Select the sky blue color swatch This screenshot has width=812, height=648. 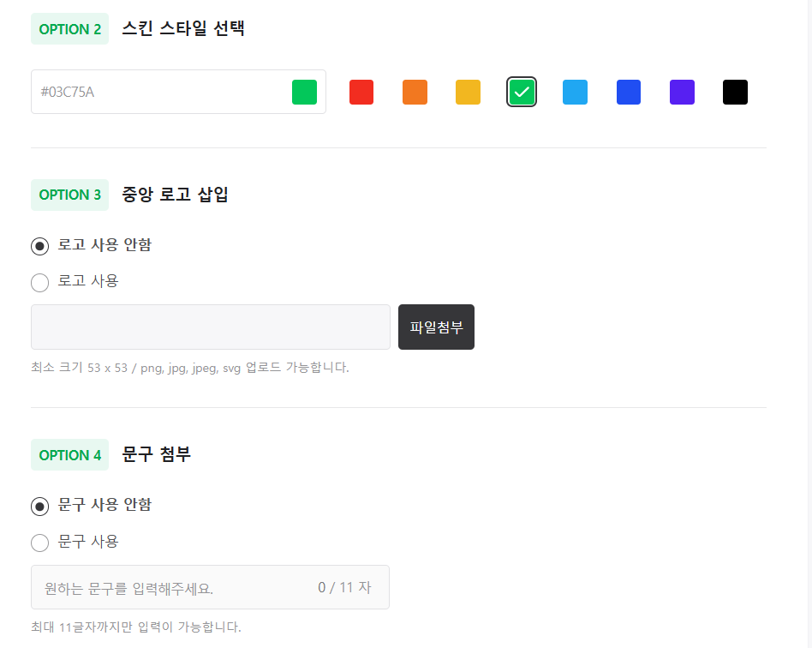click(575, 92)
